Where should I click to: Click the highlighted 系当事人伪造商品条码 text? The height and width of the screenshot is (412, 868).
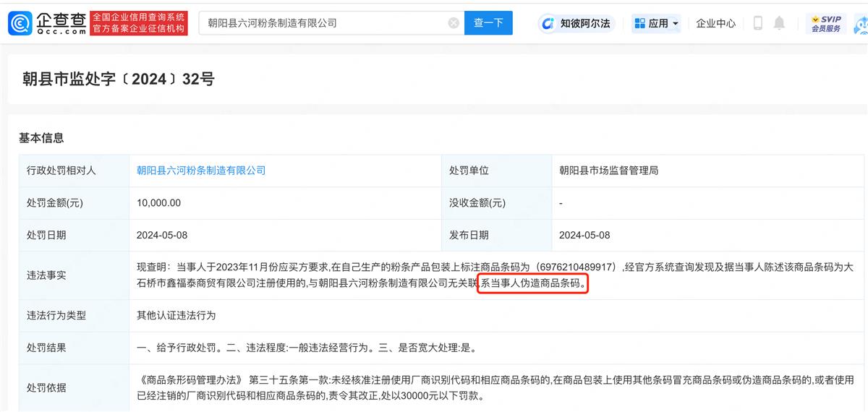click(532, 284)
